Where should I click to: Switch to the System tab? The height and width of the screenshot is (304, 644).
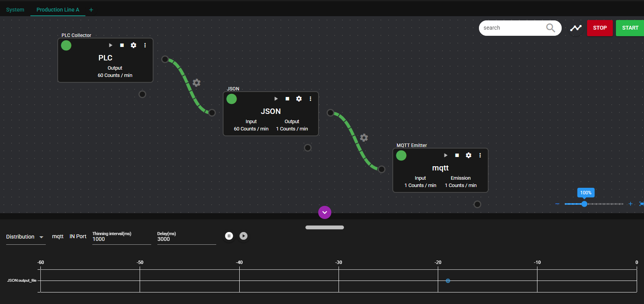click(x=15, y=10)
